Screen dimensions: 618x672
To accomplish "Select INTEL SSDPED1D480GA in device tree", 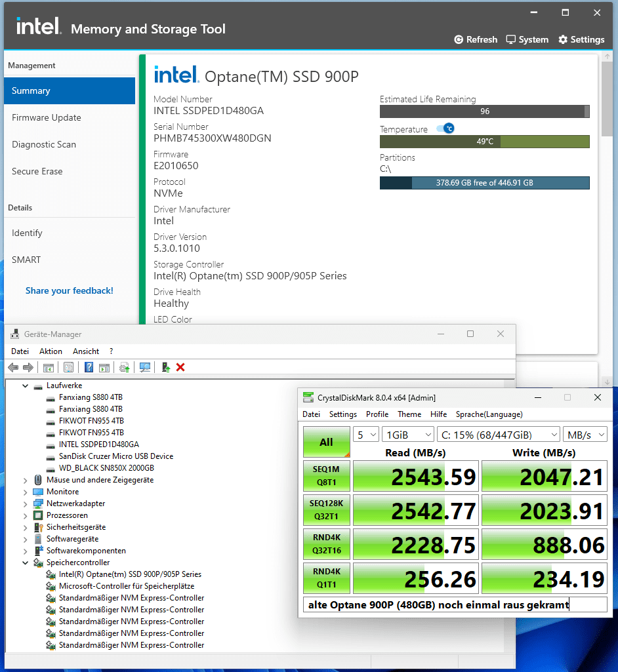I will pyautogui.click(x=98, y=445).
